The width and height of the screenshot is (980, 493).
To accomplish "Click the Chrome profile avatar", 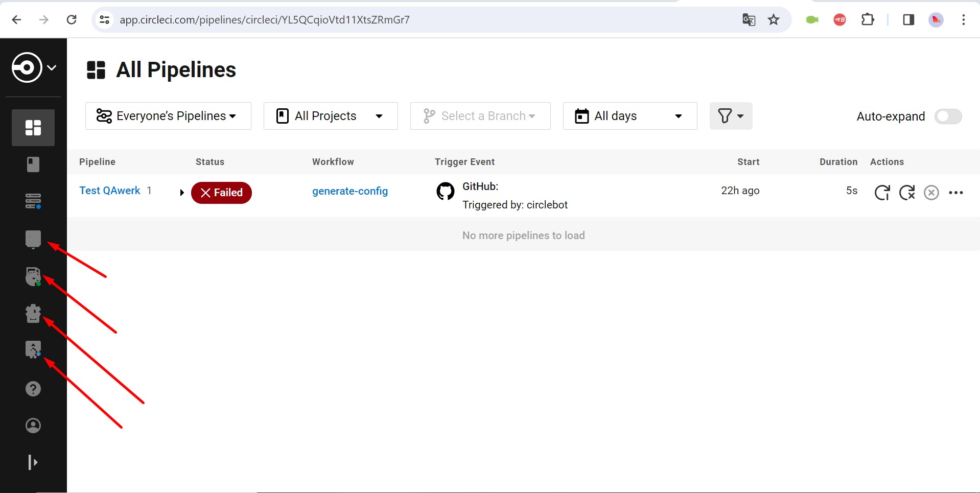I will pyautogui.click(x=936, y=20).
